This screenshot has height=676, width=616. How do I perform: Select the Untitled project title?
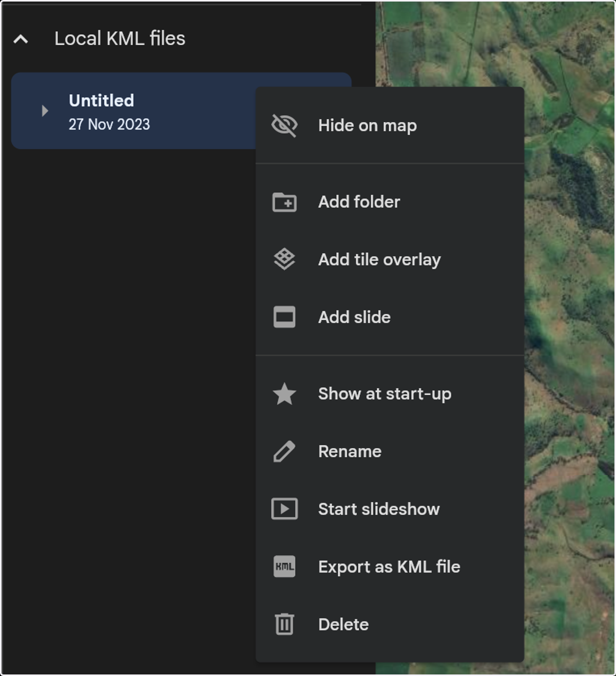(102, 101)
